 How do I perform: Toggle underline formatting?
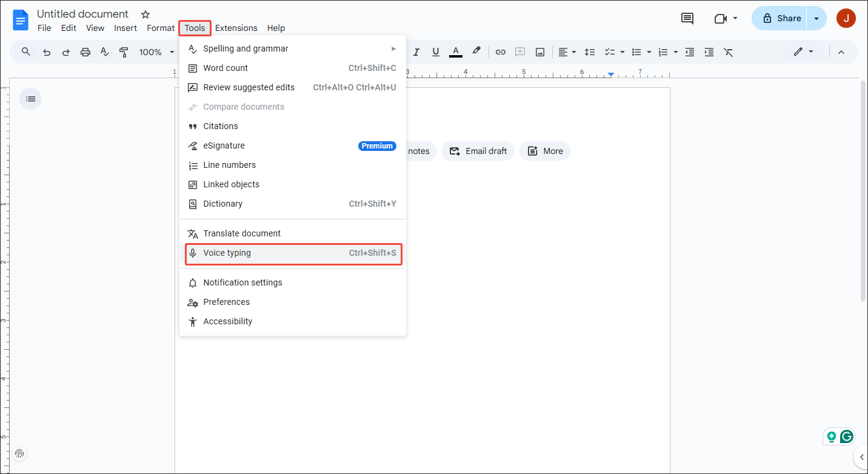point(435,52)
